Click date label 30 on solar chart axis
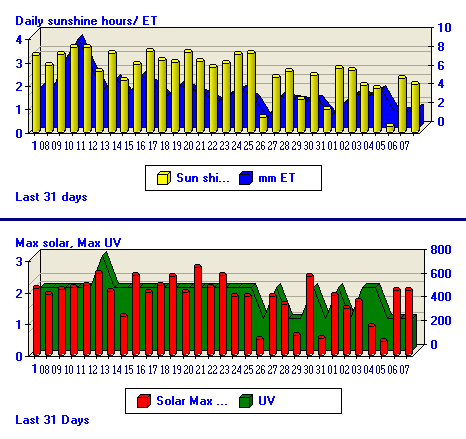This screenshot has height=439, width=466. point(308,370)
